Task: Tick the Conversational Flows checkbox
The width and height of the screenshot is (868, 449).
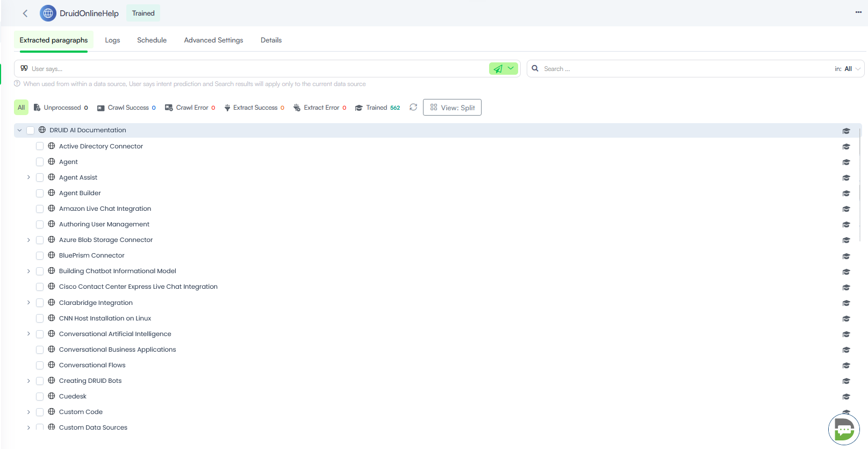Action: [x=40, y=365]
